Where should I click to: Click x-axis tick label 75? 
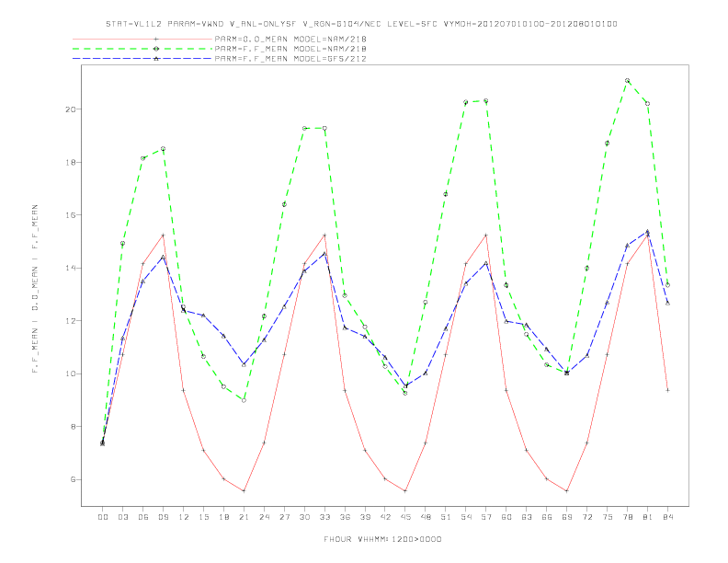(608, 517)
